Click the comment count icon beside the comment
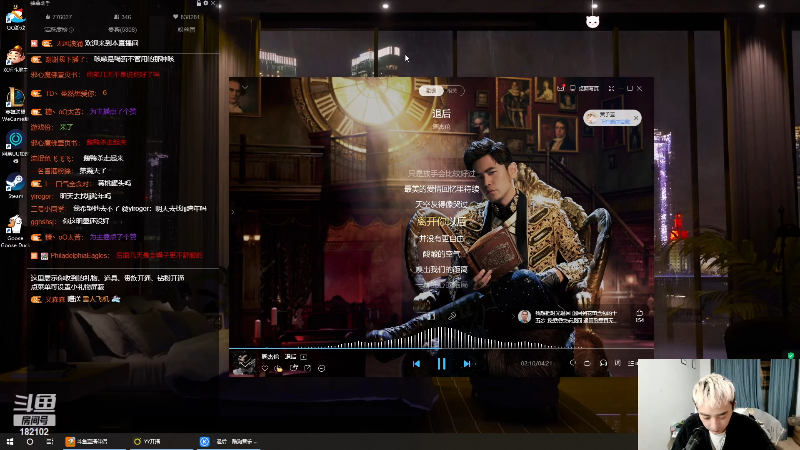This screenshot has width=800, height=450. click(639, 316)
